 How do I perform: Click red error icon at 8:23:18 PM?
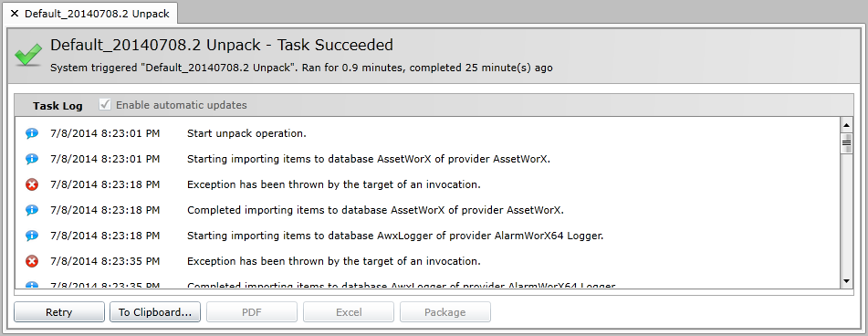(x=32, y=184)
